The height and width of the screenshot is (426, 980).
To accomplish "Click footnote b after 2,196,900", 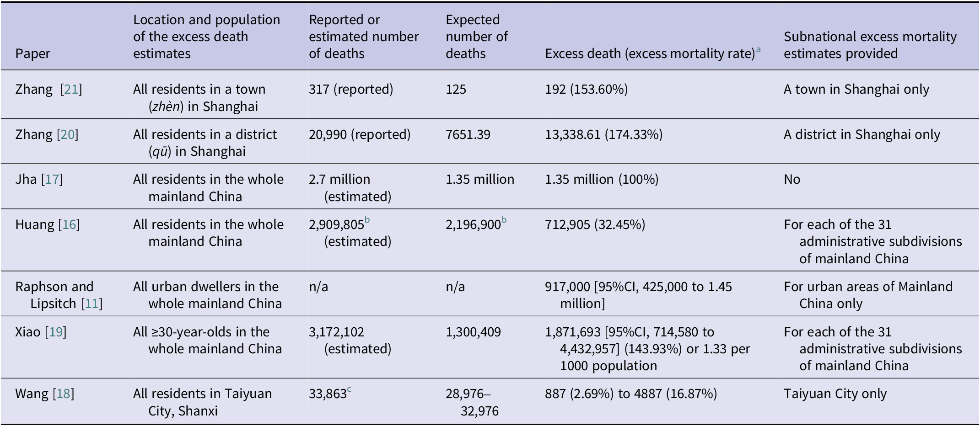I will point(504,221).
